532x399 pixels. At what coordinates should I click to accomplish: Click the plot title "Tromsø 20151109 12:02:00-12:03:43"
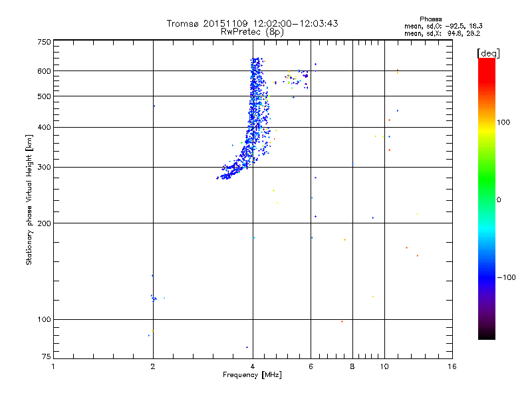pos(252,23)
